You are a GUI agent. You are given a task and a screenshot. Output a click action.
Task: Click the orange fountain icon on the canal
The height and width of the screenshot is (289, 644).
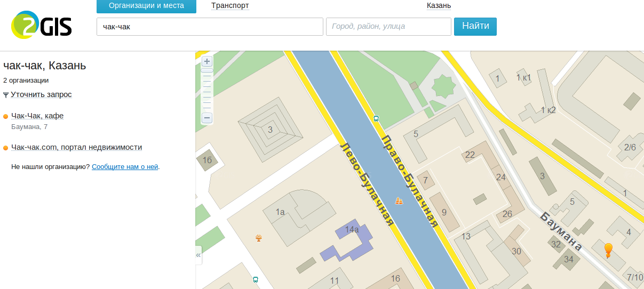(399, 201)
